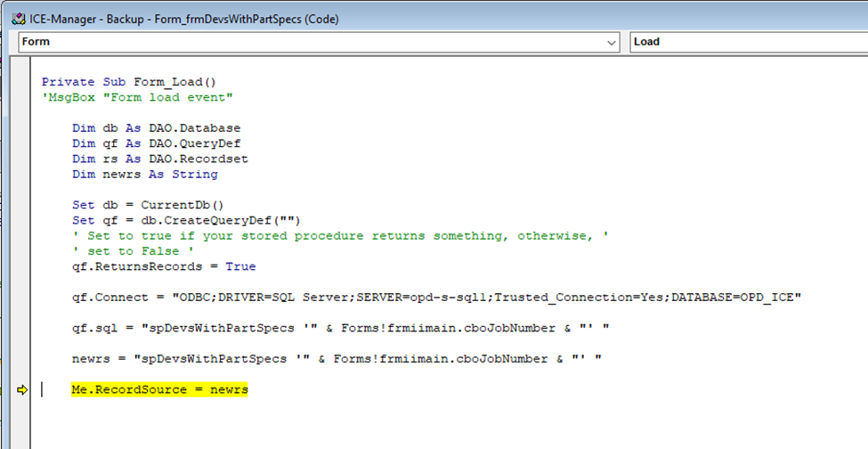Click the Dim rs As DAO.Recordset line
The height and width of the screenshot is (449, 868).
point(160,159)
